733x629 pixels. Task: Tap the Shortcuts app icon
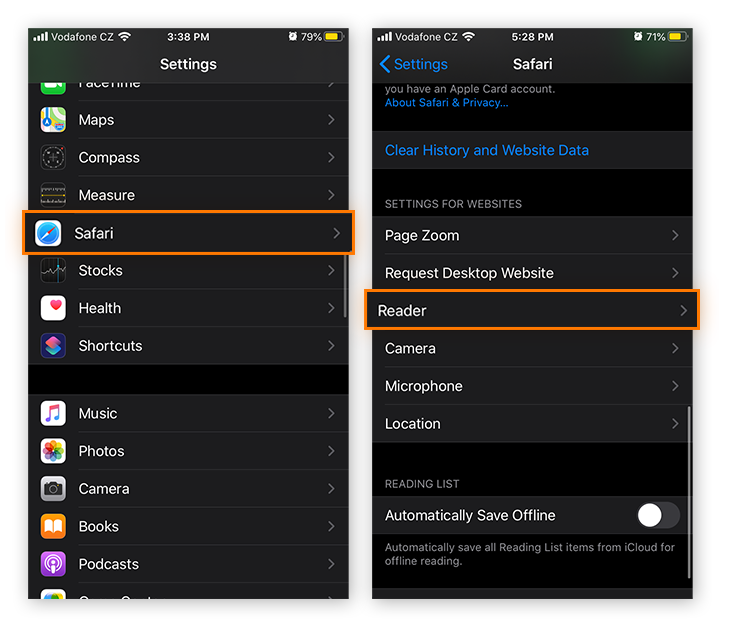pos(53,346)
